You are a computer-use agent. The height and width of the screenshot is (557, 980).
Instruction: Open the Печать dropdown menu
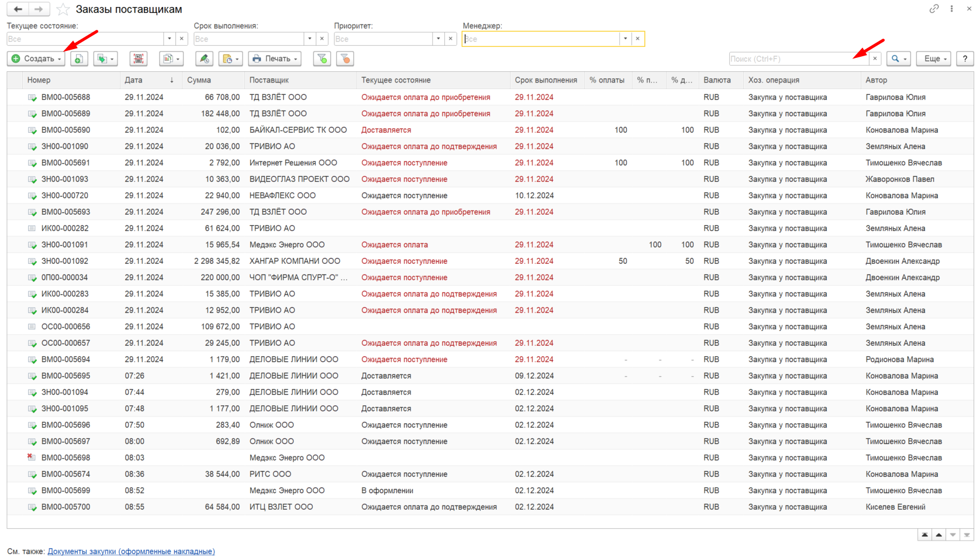pyautogui.click(x=275, y=59)
